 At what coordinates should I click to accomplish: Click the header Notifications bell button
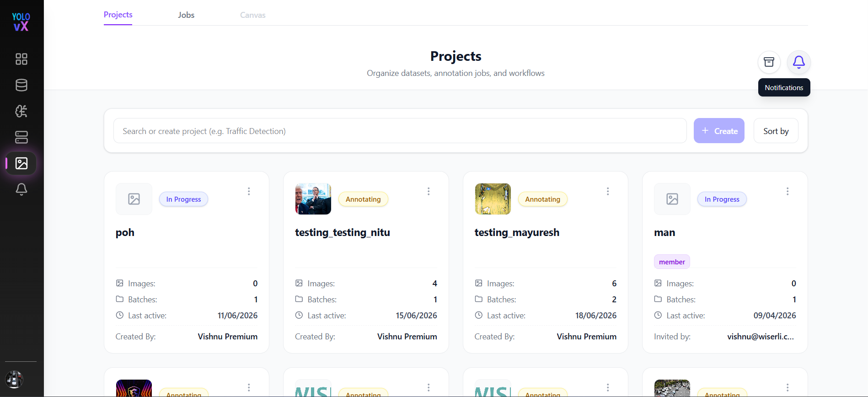(799, 62)
